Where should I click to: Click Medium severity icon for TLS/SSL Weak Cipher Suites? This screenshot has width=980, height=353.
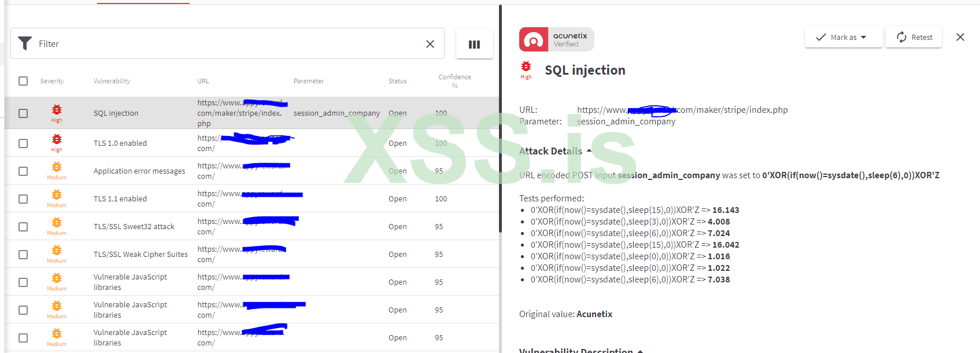[57, 250]
